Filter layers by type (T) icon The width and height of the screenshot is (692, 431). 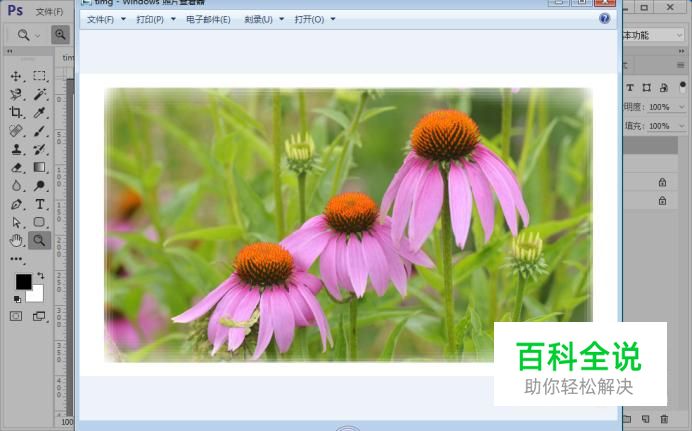click(x=630, y=88)
